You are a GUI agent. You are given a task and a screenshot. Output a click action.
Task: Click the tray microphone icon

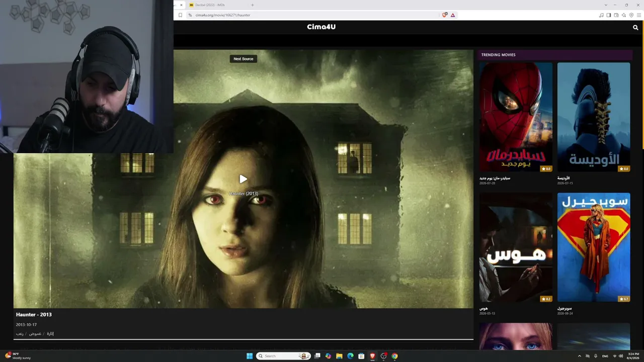click(596, 356)
